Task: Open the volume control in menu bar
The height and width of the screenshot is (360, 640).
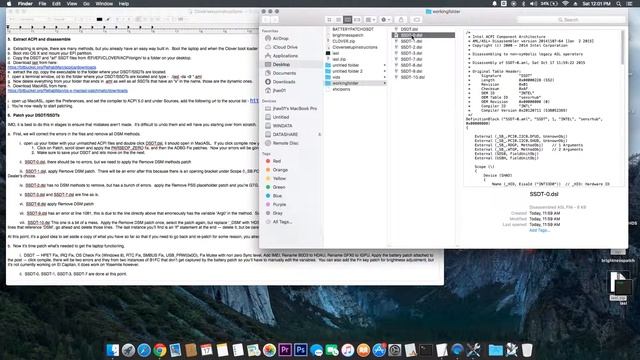Action: point(533,4)
